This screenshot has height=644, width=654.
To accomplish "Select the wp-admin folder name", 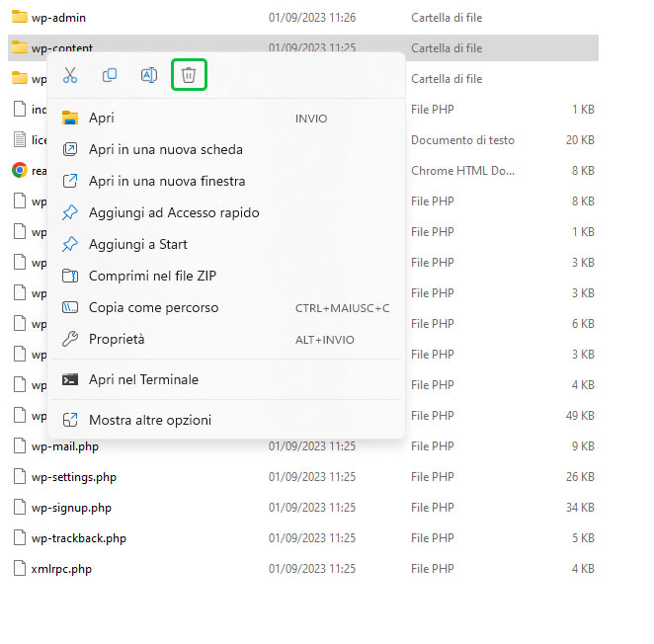I will coord(58,18).
